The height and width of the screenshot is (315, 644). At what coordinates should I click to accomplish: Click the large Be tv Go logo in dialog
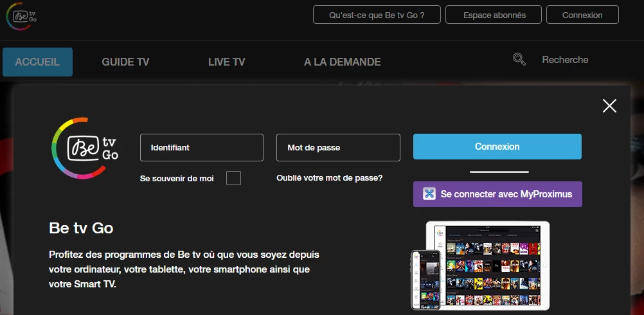[85, 148]
